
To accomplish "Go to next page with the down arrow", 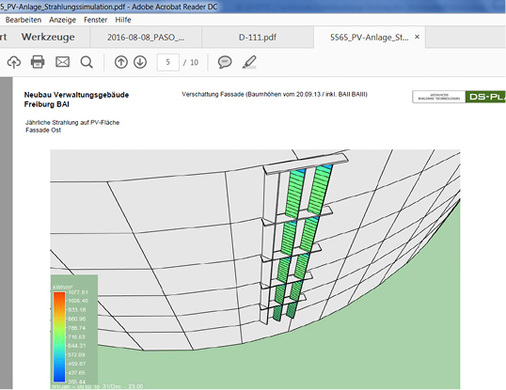I will click(x=140, y=62).
